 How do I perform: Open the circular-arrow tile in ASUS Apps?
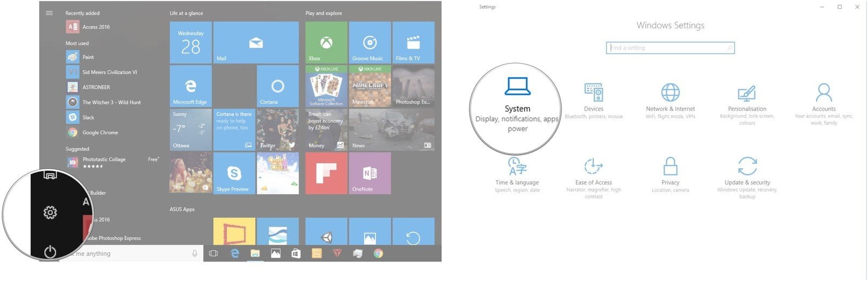(x=413, y=231)
